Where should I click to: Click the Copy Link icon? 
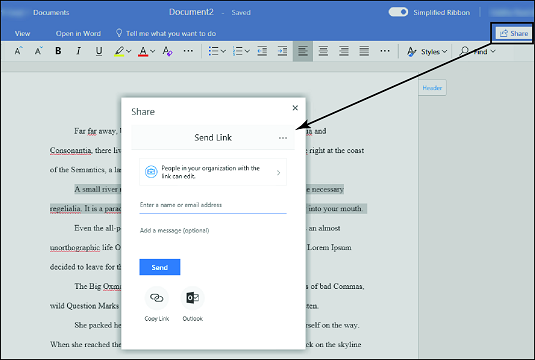(157, 298)
